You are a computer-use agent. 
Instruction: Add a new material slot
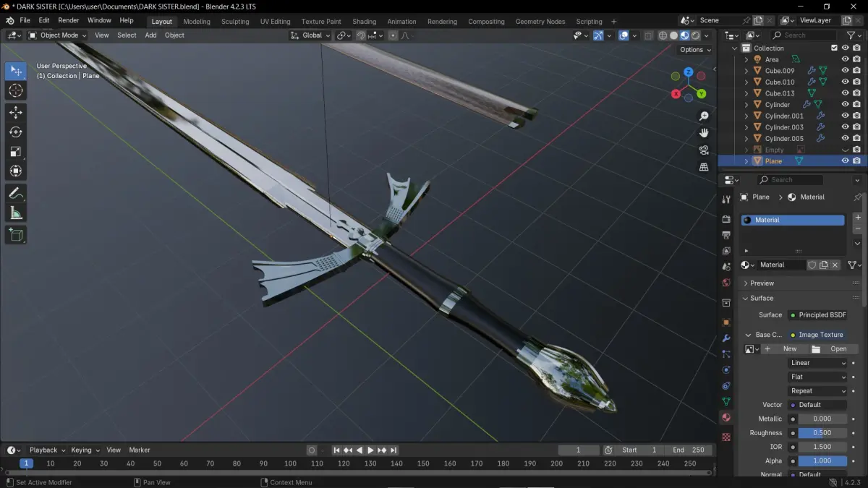click(x=858, y=218)
